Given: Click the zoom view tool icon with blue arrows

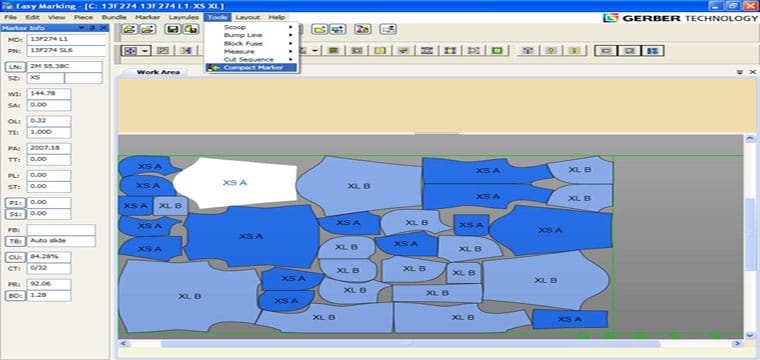Looking at the screenshot, I should 131,50.
